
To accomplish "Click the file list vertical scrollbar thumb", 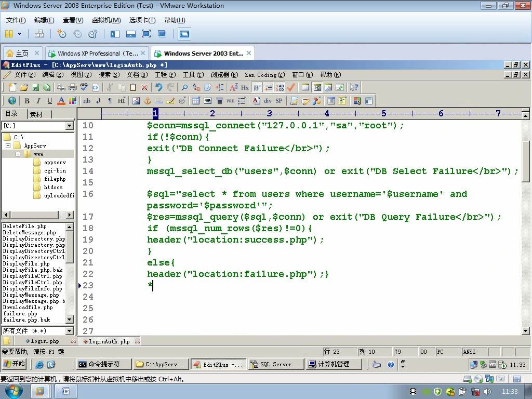I will (x=69, y=247).
